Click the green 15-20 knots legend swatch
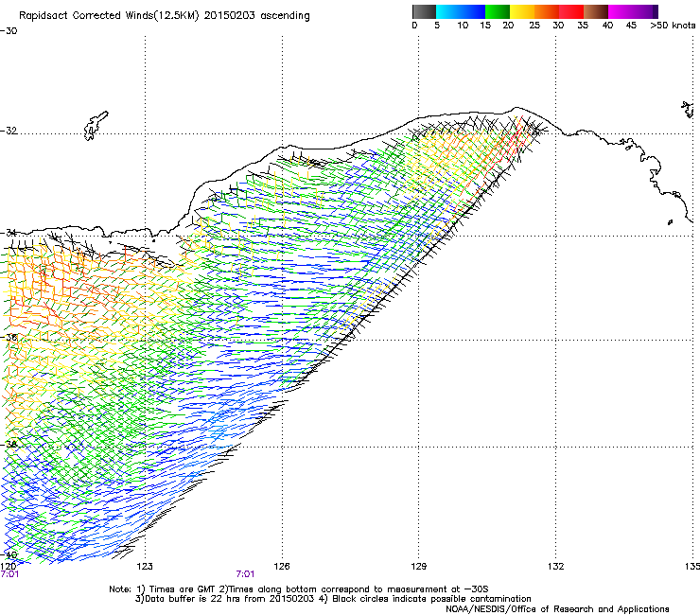 click(498, 11)
